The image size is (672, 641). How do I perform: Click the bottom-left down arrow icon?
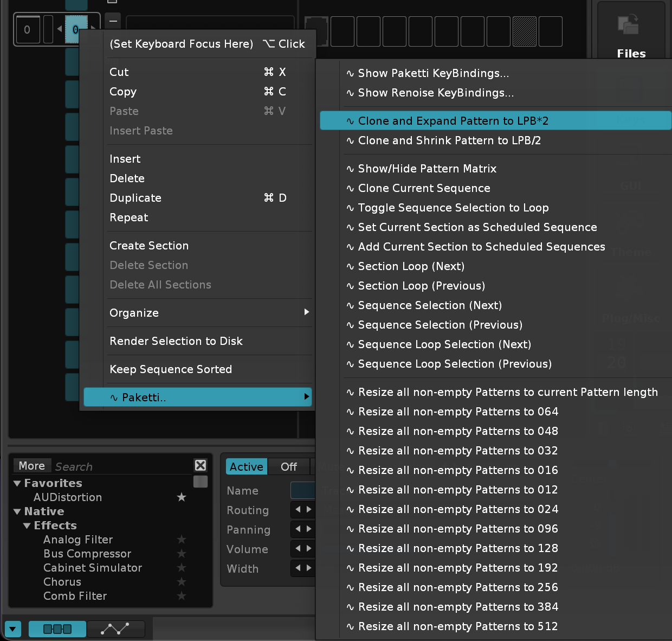pos(12,629)
